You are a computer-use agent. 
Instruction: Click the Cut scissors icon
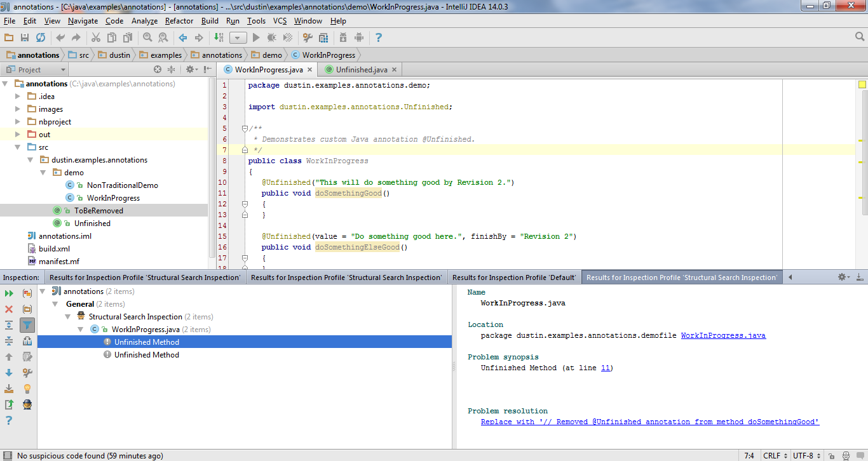click(x=96, y=38)
